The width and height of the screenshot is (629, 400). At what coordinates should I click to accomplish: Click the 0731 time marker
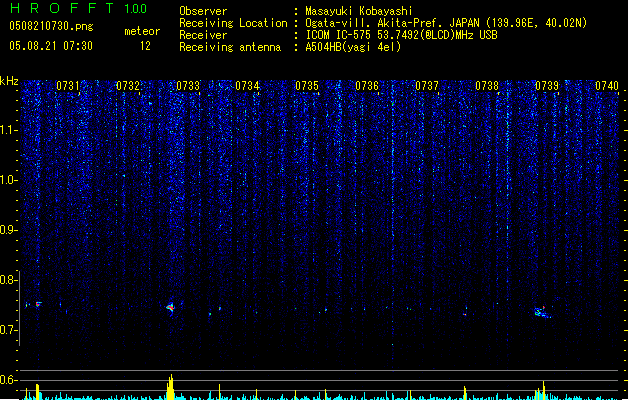[x=68, y=86]
